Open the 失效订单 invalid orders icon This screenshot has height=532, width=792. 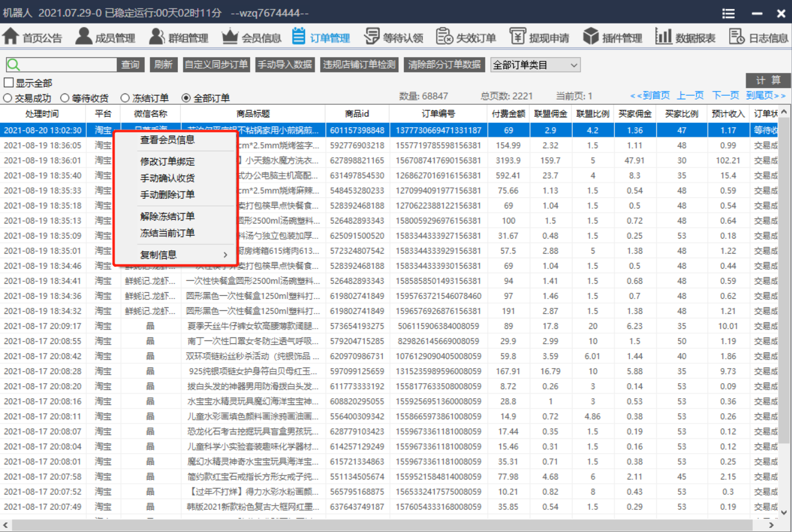[444, 36]
